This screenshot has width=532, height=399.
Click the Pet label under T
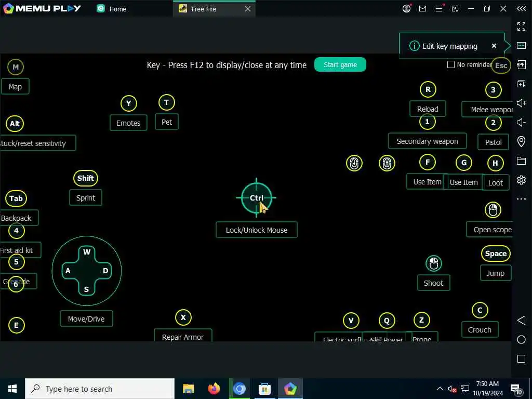167,122
